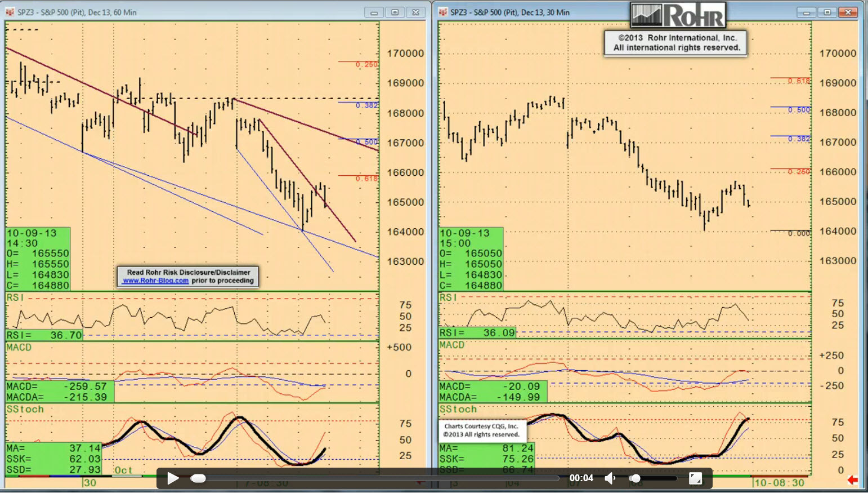Viewport: 868px width, 493px height.
Task: Mute the video with the speaker icon
Action: point(610,478)
